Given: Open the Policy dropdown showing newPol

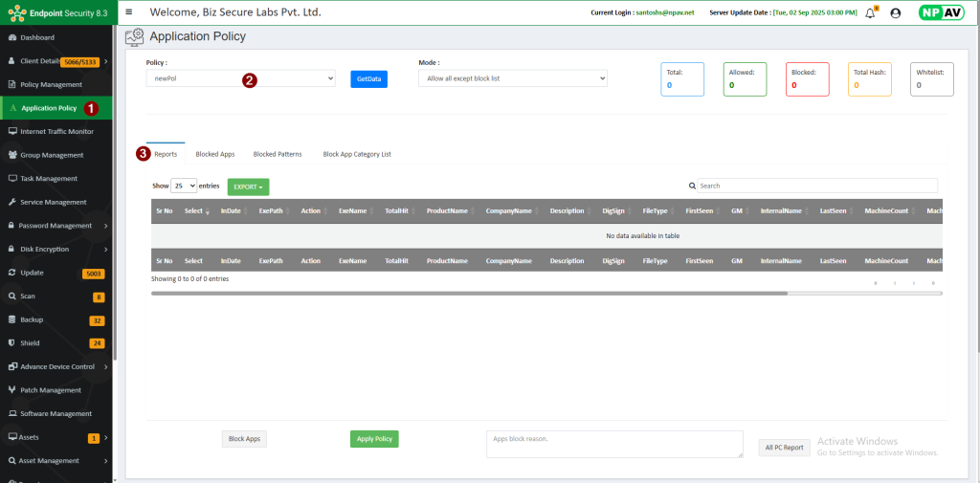Looking at the screenshot, I should 241,78.
